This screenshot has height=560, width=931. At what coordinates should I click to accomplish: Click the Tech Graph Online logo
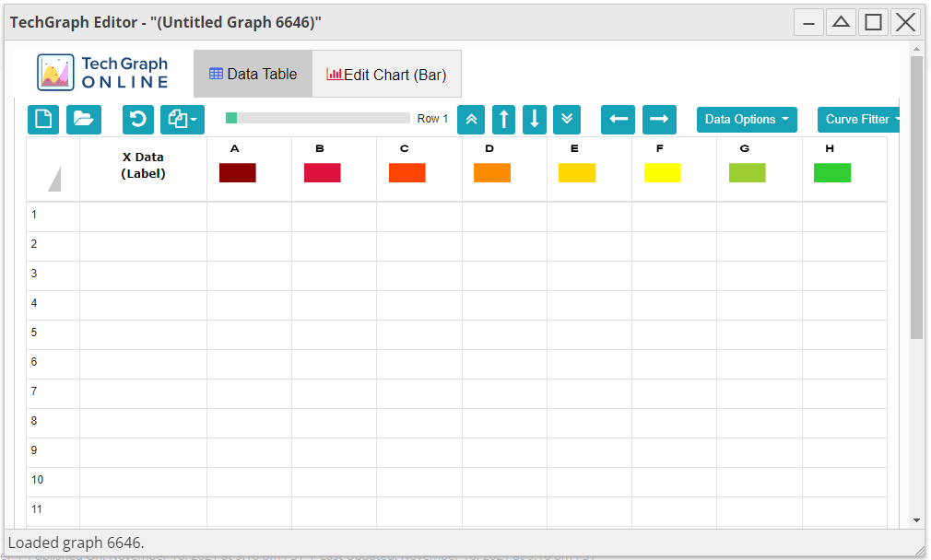[103, 73]
